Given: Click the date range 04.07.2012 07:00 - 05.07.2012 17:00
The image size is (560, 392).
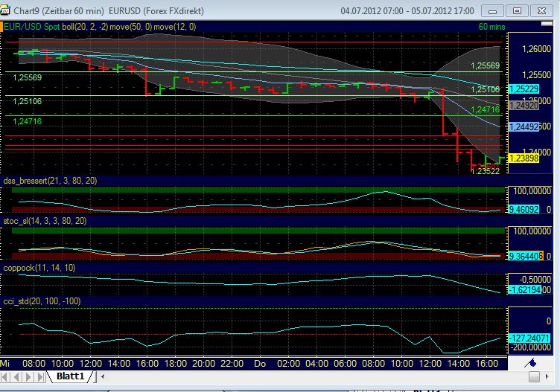Looking at the screenshot, I should 407,11.
